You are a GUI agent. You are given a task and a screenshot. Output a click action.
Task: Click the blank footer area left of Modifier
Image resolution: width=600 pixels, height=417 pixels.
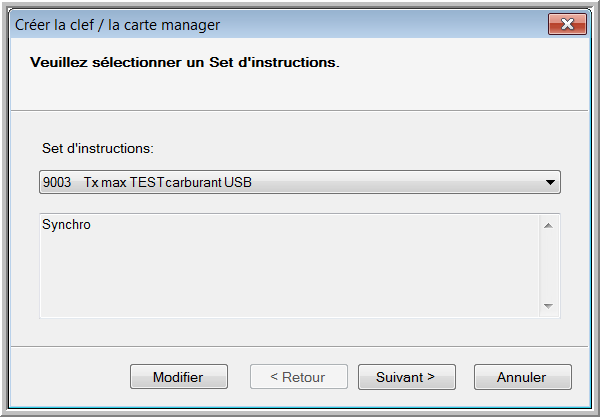pos(70,377)
